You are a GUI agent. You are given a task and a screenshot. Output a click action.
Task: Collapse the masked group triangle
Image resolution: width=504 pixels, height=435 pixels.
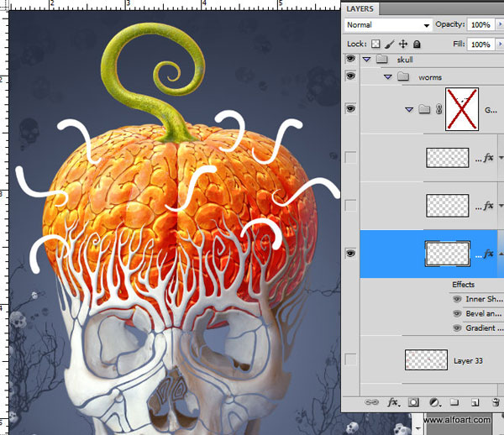tap(409, 109)
